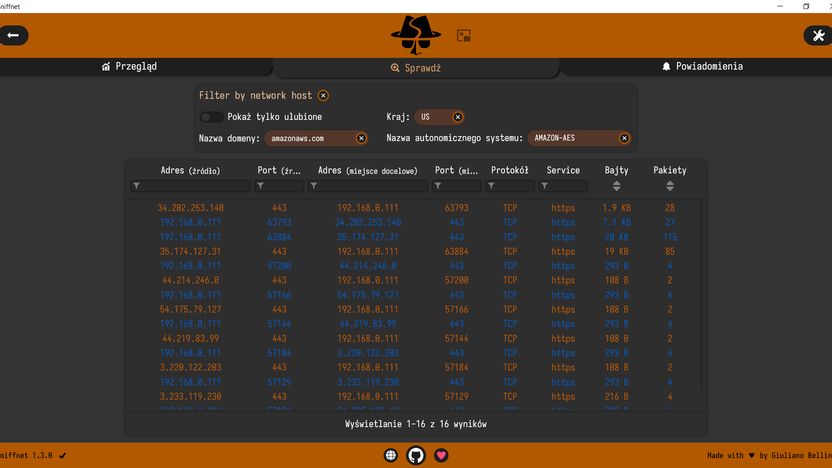832x468 pixels.
Task: Click the Adres (źródło) column header
Action: point(190,170)
